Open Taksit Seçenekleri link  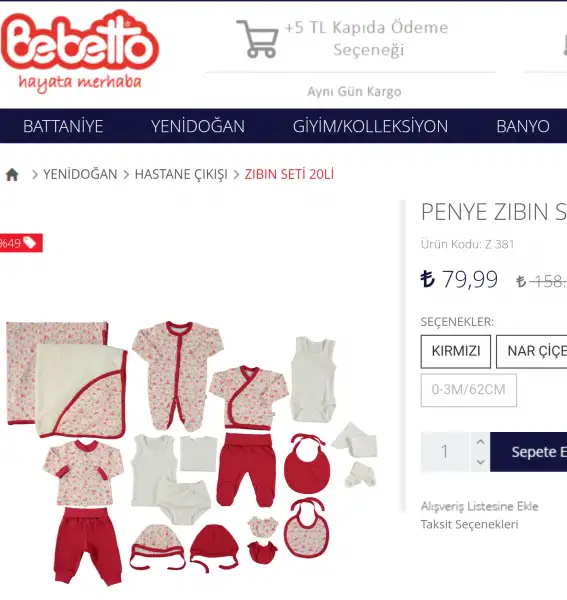(x=469, y=524)
